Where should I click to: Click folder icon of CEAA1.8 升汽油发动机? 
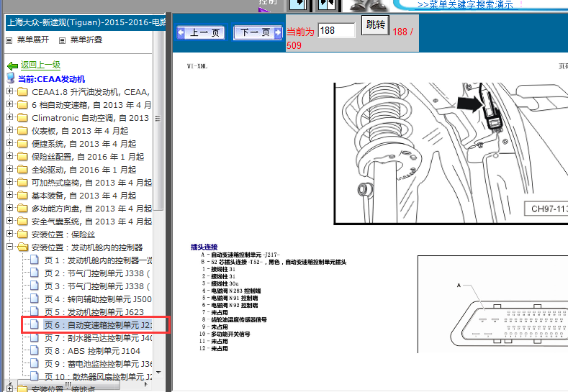[22, 92]
